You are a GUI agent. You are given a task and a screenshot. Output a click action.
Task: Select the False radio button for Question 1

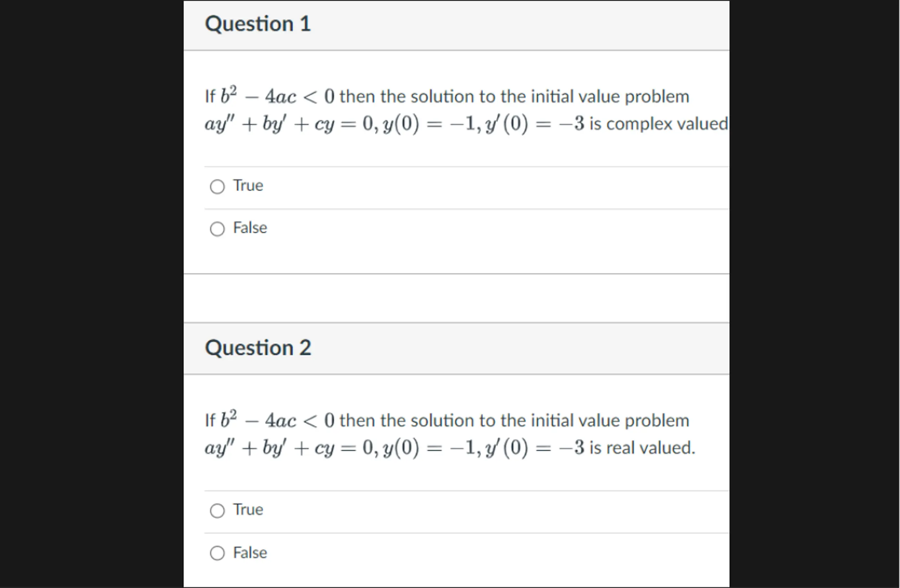pos(217,229)
